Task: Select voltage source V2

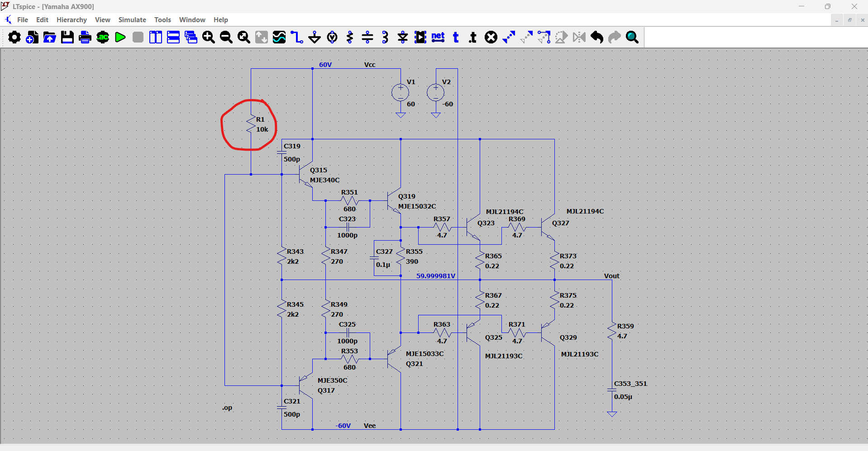Action: (x=436, y=93)
